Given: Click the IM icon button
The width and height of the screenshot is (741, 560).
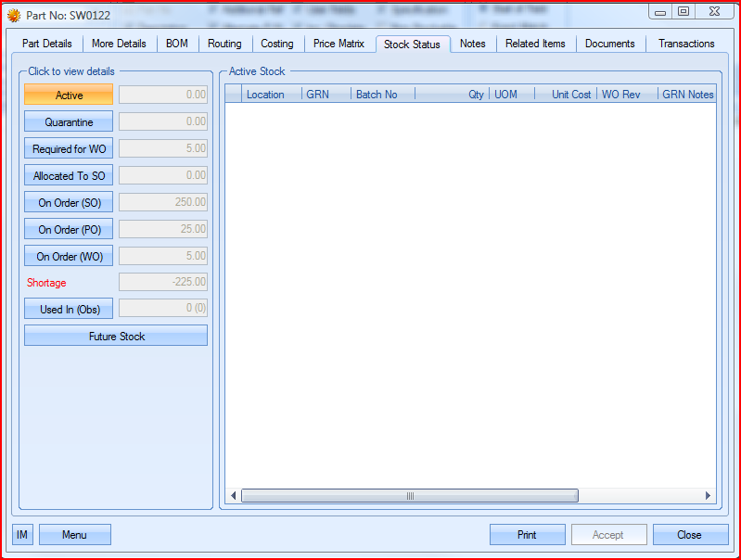Looking at the screenshot, I should [22, 535].
